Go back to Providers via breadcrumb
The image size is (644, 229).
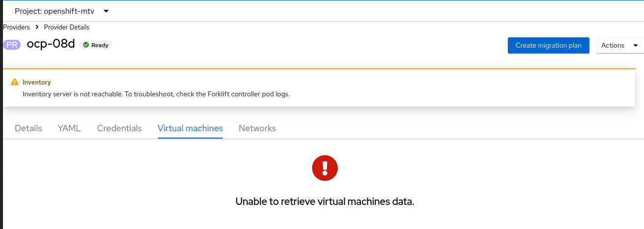pos(16,27)
